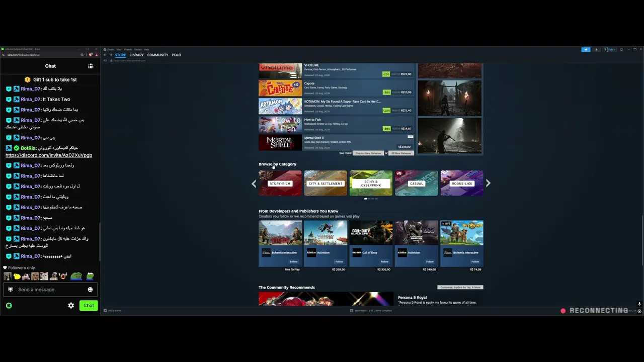Image resolution: width=644 pixels, height=362 pixels.
Task: Open the Help menu in Steam
Action: [147, 49]
